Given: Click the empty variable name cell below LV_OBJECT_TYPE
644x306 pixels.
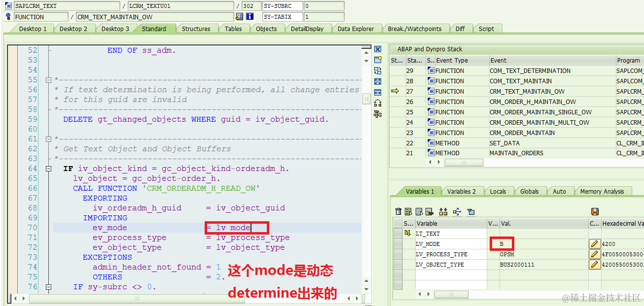Looking at the screenshot, I should pyautogui.click(x=451, y=275).
